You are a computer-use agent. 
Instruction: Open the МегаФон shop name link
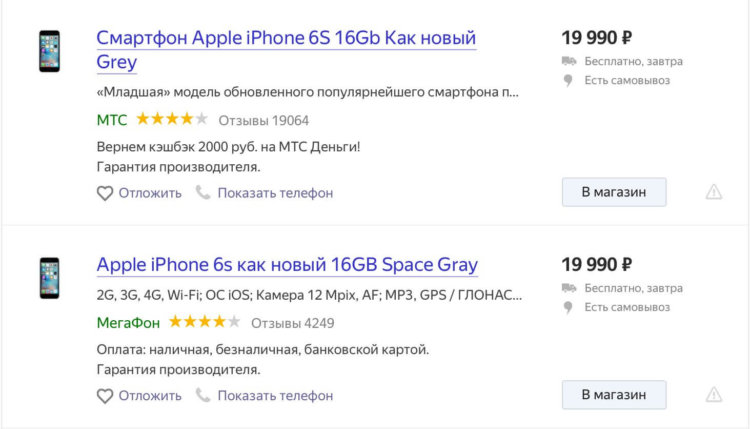coord(128,323)
